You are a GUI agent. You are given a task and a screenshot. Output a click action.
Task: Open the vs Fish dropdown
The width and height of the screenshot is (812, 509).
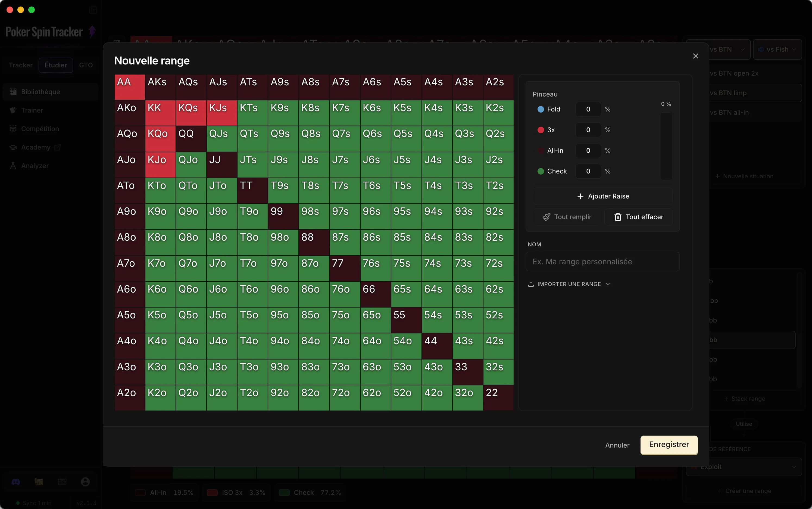coord(777,49)
